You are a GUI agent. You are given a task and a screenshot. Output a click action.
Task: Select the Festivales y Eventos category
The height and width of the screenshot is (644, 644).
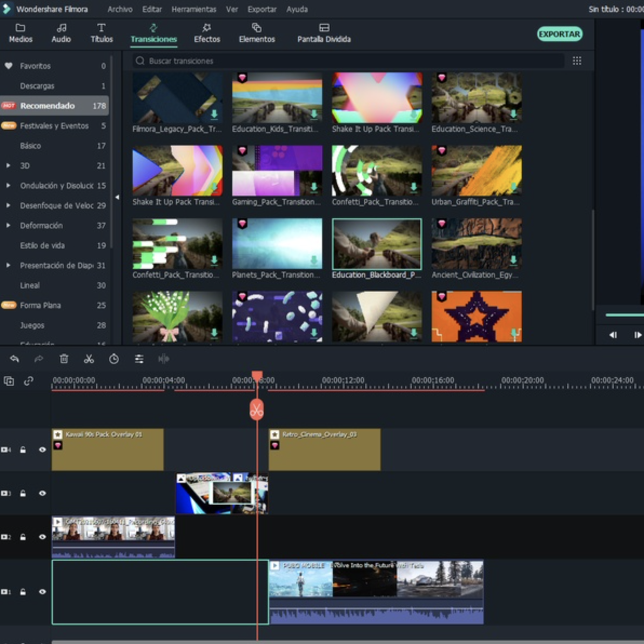click(54, 126)
